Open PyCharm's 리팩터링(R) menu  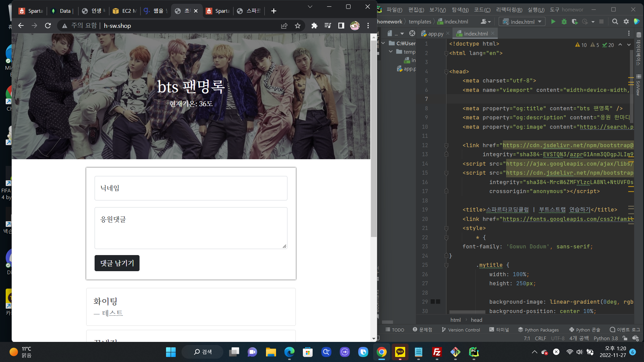(x=509, y=10)
